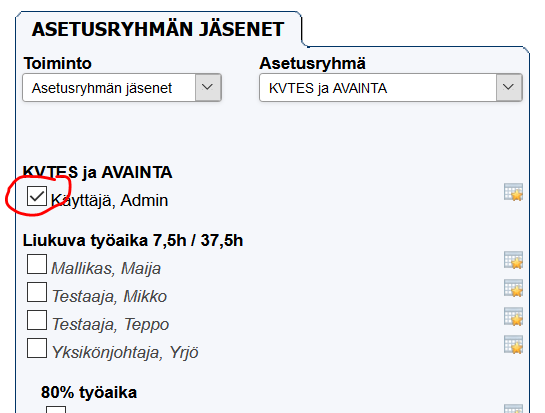Open calendar star icon for Testaaja, Teppo
The height and width of the screenshot is (413, 545).
tap(513, 316)
